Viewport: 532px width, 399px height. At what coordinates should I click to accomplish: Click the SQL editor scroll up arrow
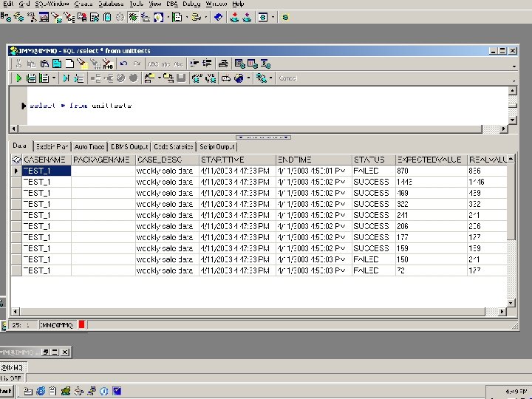pos(512,91)
